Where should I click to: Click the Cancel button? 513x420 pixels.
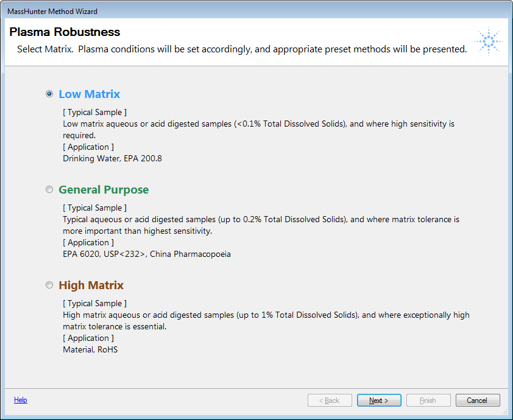pos(478,401)
